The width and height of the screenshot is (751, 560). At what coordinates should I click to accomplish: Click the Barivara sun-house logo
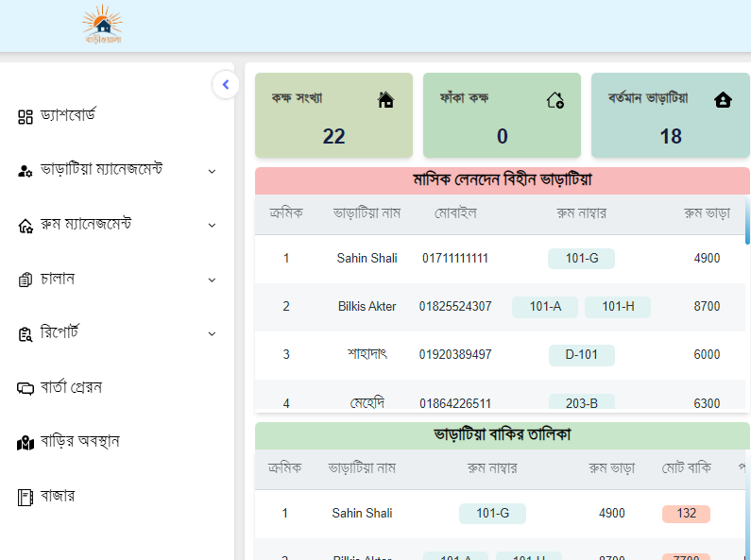tap(103, 25)
